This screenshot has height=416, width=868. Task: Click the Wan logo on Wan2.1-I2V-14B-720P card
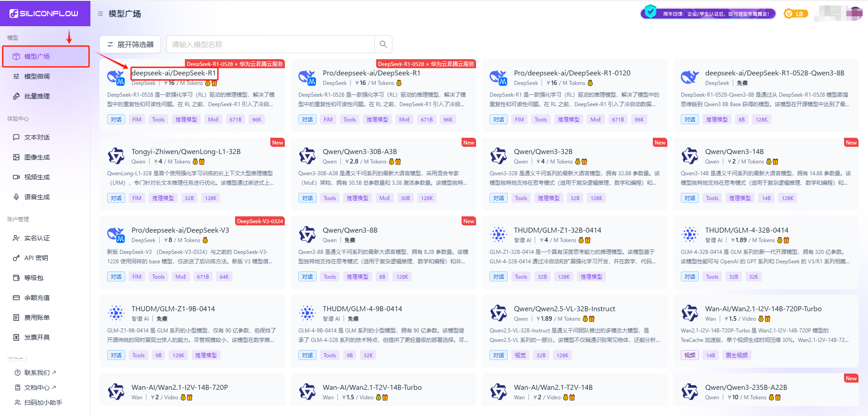coord(116,392)
